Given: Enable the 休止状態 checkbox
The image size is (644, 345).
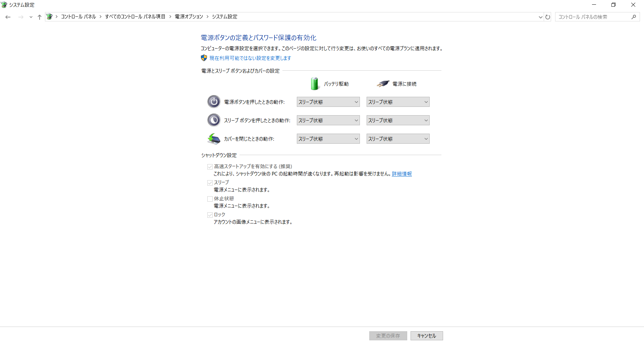Looking at the screenshot, I should click(210, 199).
